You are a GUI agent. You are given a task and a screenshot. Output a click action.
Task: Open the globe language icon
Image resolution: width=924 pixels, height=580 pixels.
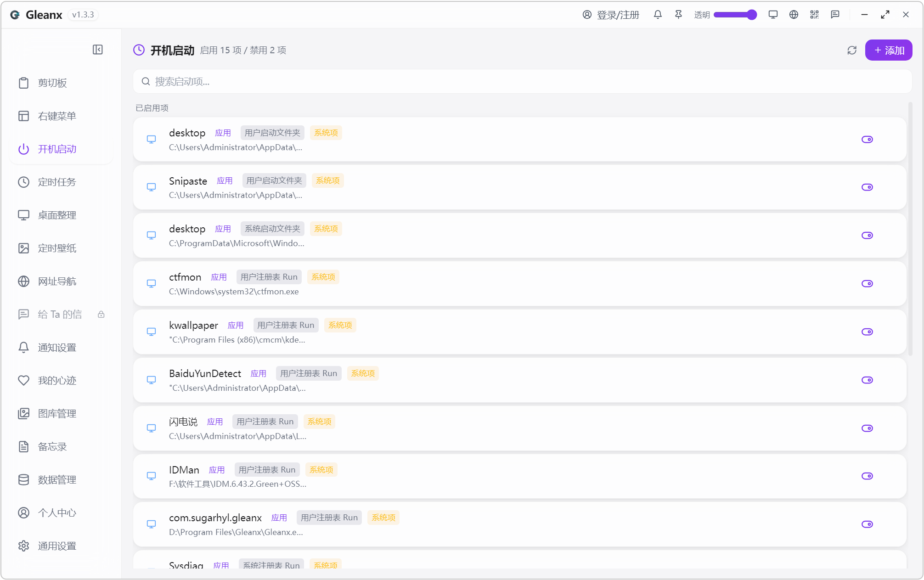[794, 15]
